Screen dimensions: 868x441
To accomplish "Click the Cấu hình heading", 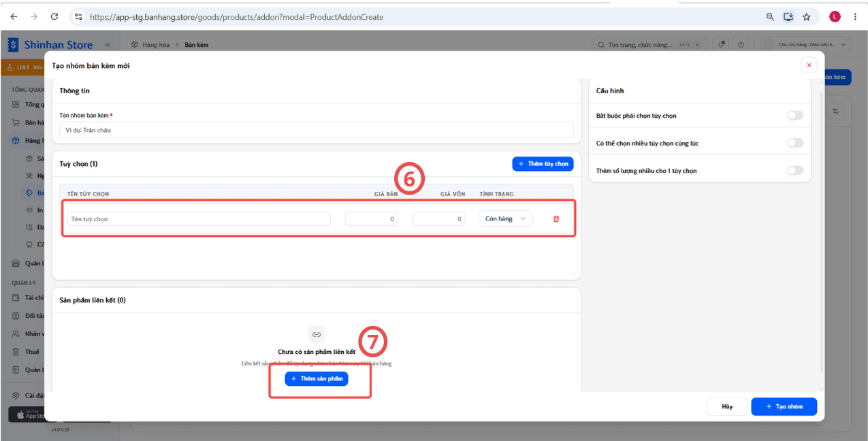I will pyautogui.click(x=610, y=91).
